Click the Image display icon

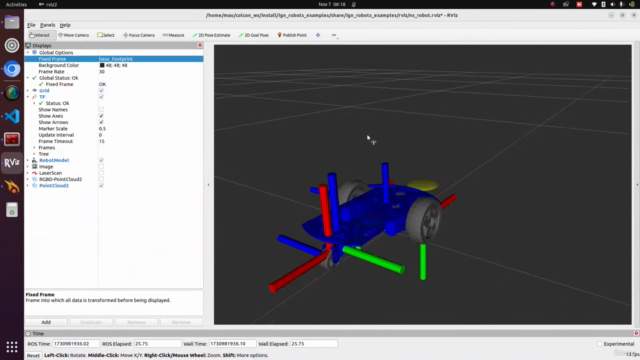[x=35, y=167]
